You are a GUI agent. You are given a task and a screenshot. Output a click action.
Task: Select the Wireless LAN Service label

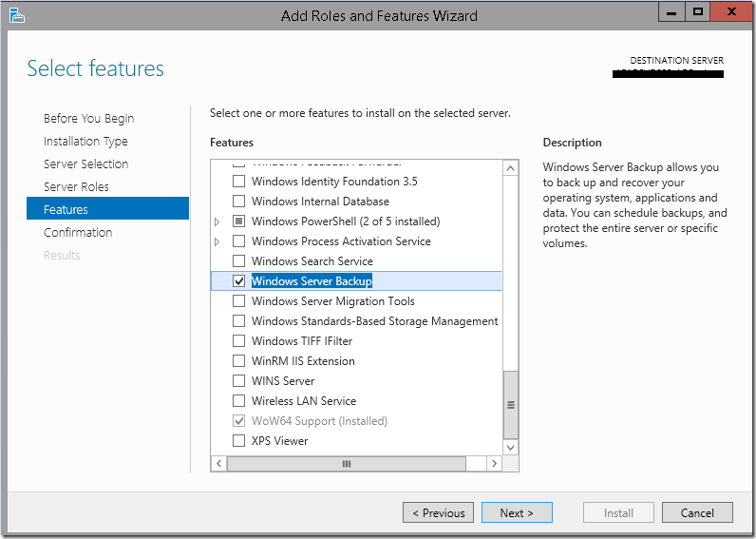[304, 401]
